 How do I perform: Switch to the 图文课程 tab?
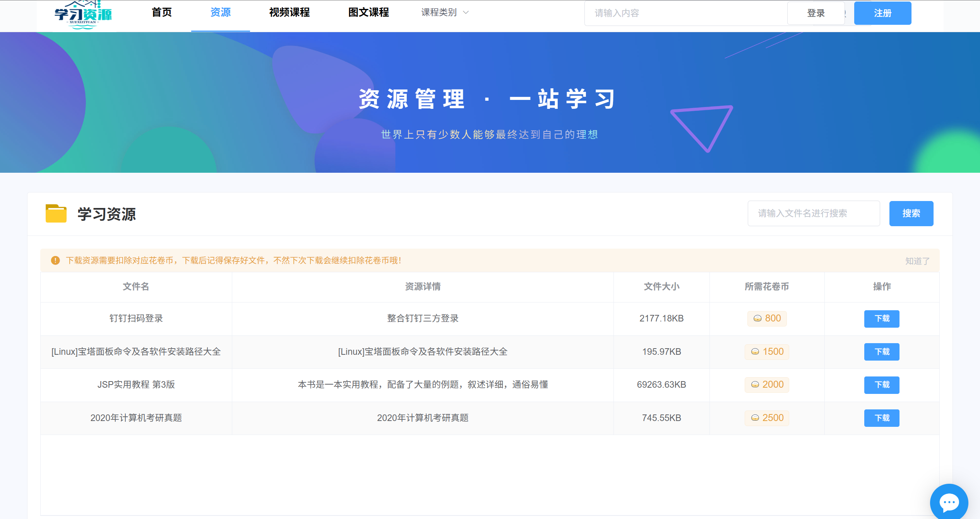coord(368,12)
